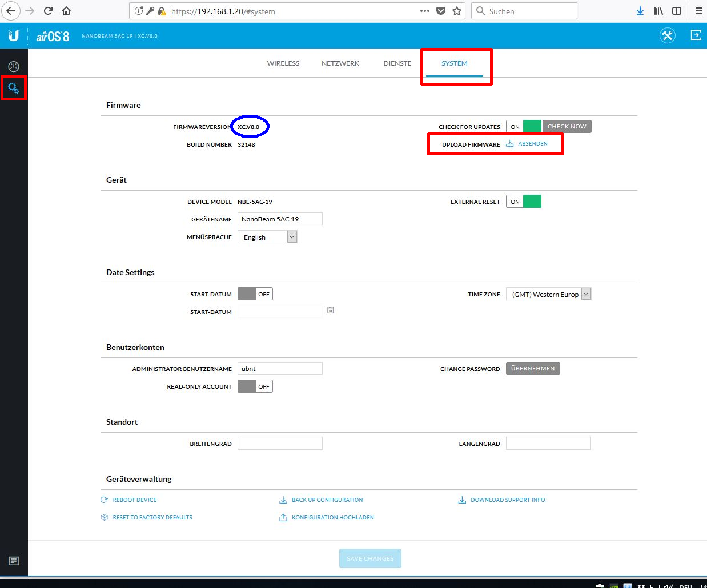Go to browser home page icon
Screen dimensions: 707x588
pos(67,11)
